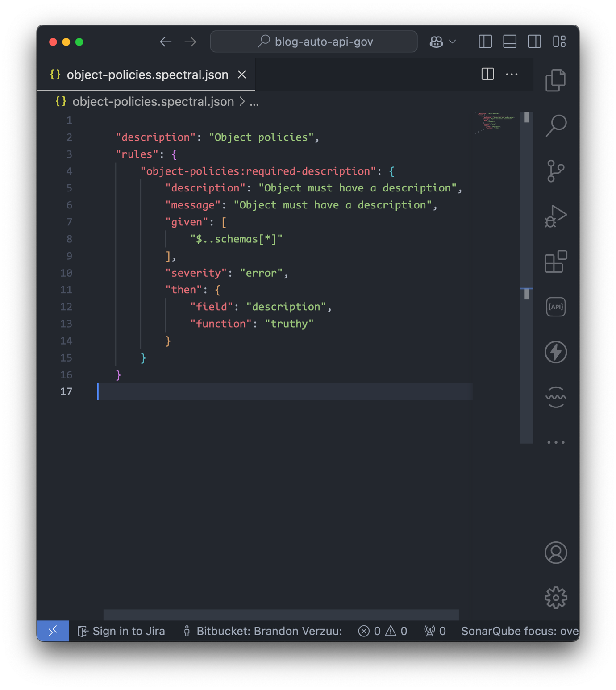Launch the Thunder Client extension view

pos(555,352)
